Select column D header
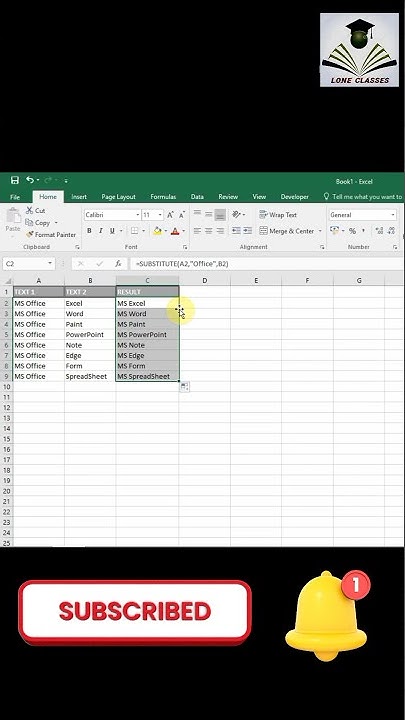Viewport: 405px width, 720px height. click(204, 281)
